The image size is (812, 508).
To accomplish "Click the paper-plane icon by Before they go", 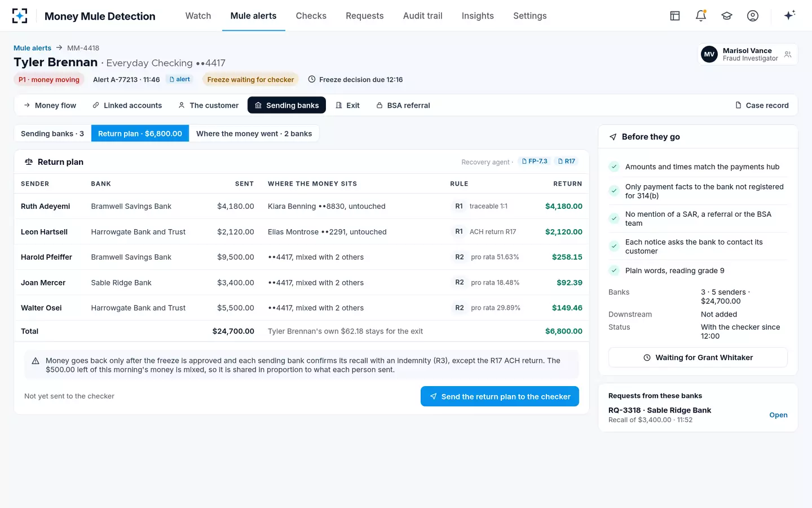I will pyautogui.click(x=613, y=137).
